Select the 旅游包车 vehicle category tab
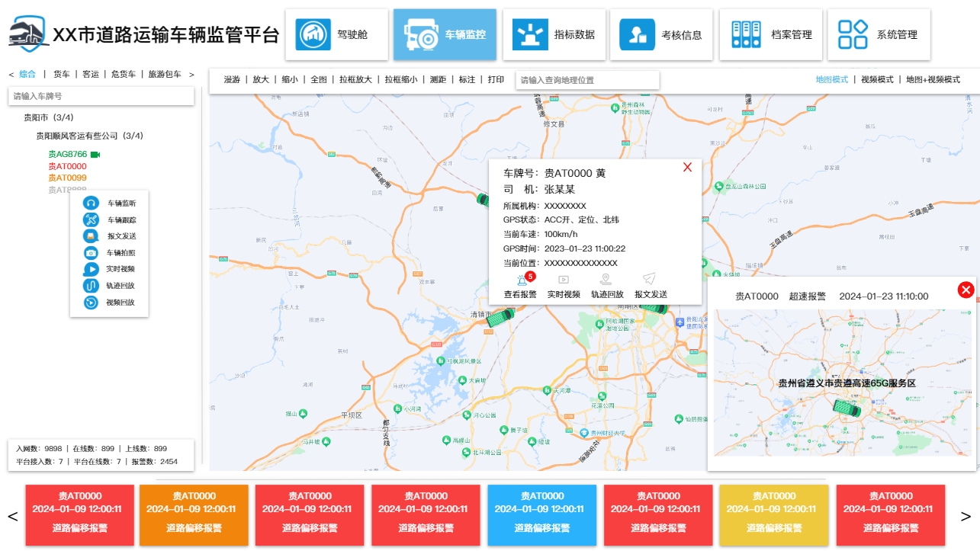Image resolution: width=980 pixels, height=551 pixels. pos(165,74)
